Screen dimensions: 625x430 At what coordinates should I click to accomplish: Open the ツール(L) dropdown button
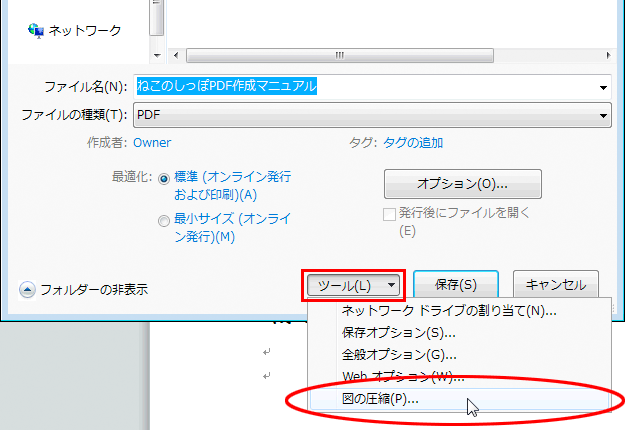coord(354,285)
